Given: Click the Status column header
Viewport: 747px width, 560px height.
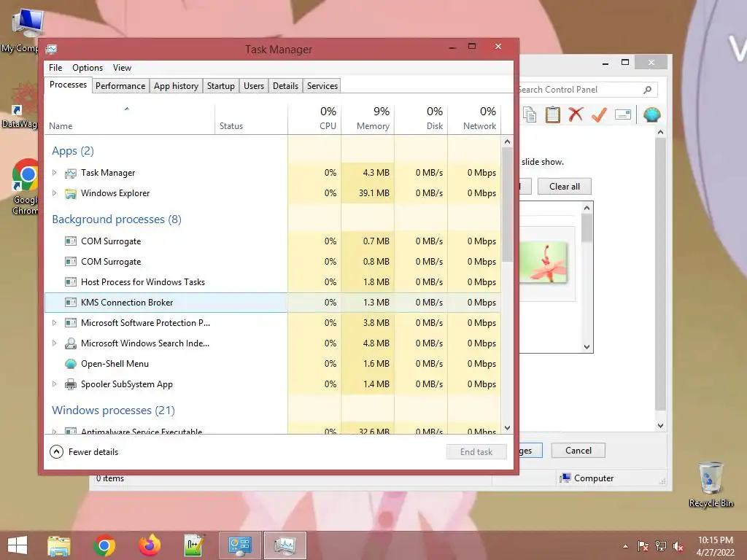Looking at the screenshot, I should point(251,119).
